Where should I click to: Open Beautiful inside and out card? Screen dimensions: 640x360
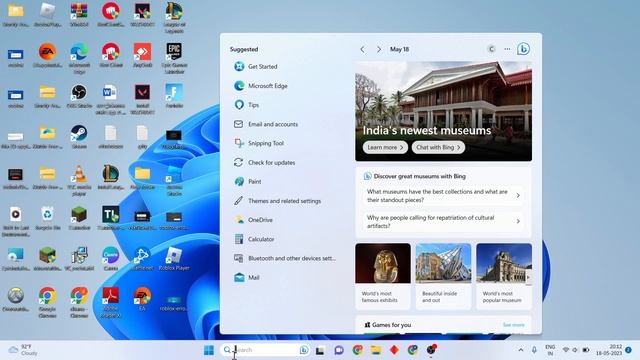[443, 276]
